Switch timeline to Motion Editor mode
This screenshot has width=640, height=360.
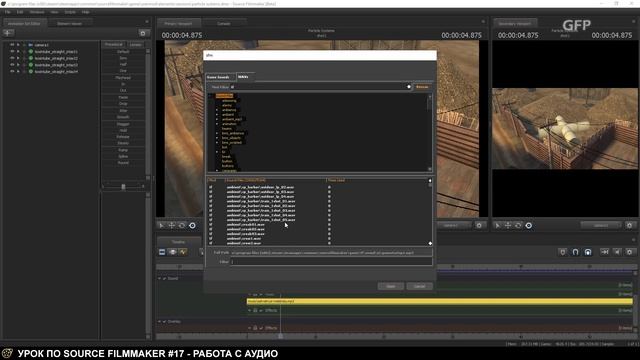tap(173, 252)
